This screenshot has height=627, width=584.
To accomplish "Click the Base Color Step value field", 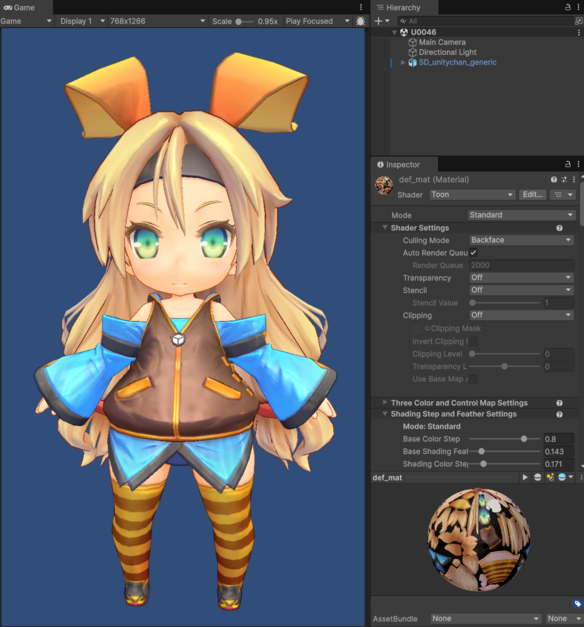I will coord(559,439).
